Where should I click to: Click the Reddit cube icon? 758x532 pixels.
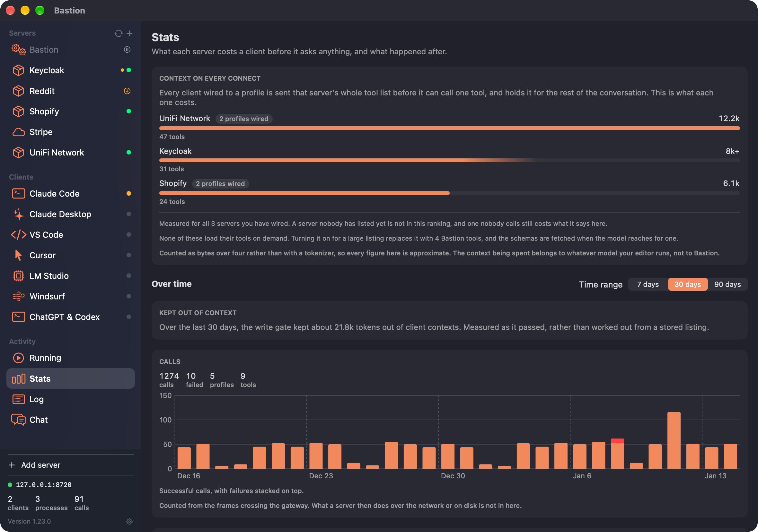point(19,91)
